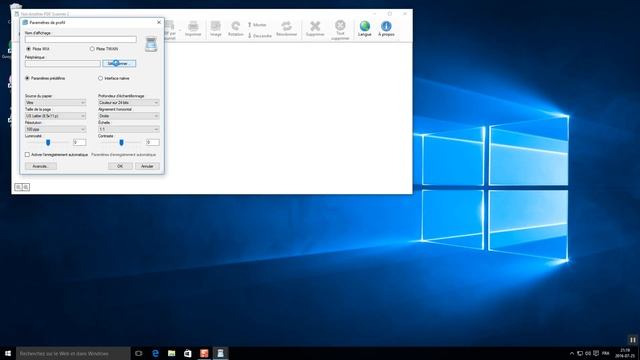
Task: Launch Microsoft Edge from the taskbar
Action: 155,353
